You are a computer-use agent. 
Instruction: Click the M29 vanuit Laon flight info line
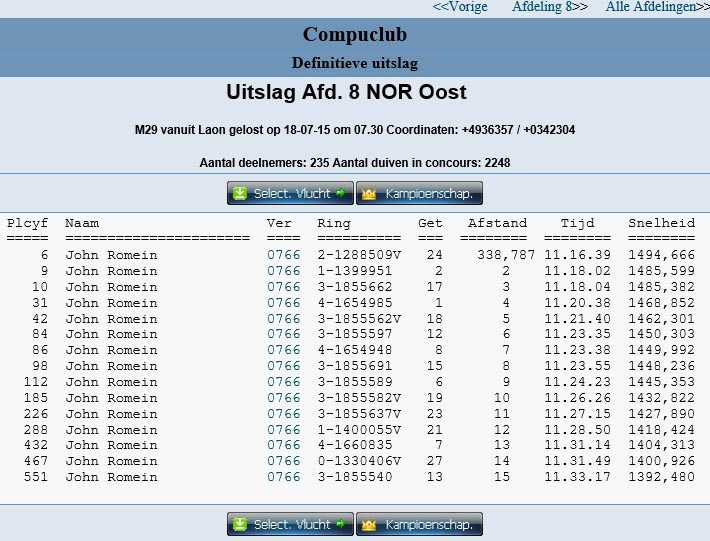coord(355,130)
